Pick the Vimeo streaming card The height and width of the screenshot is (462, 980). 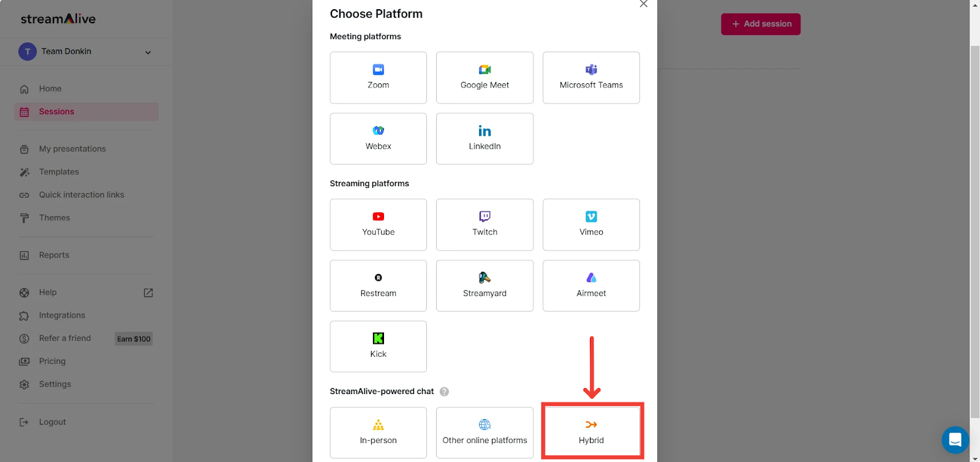pos(591,225)
